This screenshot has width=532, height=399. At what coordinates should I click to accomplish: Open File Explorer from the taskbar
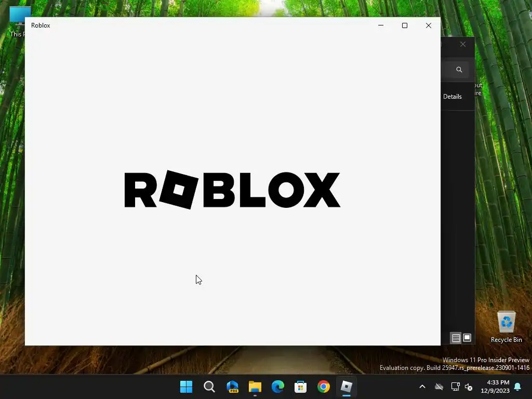(255, 387)
